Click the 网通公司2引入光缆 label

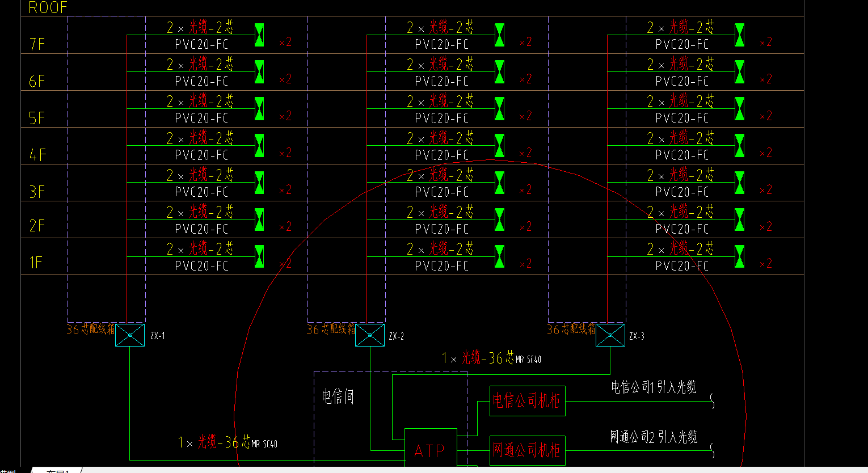coord(654,437)
